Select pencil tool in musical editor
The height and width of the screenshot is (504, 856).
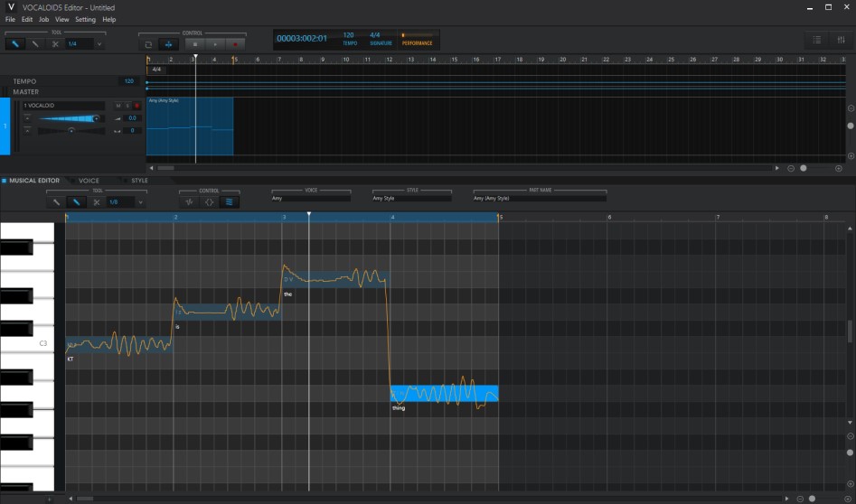coord(77,201)
